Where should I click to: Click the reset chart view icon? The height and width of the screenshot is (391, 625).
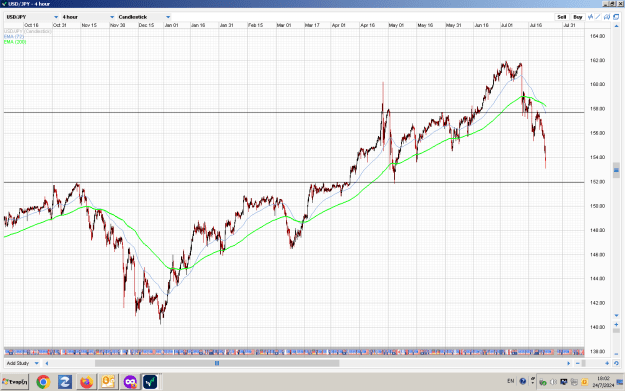[616, 363]
